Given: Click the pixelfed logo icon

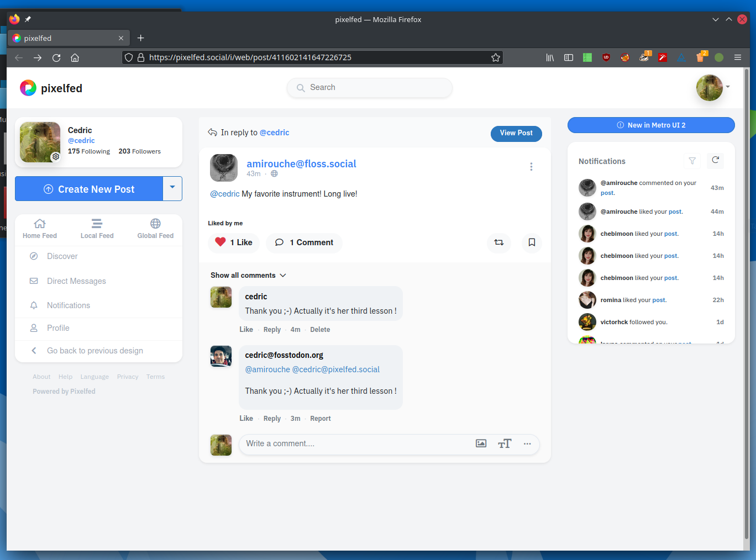Looking at the screenshot, I should 28,88.
